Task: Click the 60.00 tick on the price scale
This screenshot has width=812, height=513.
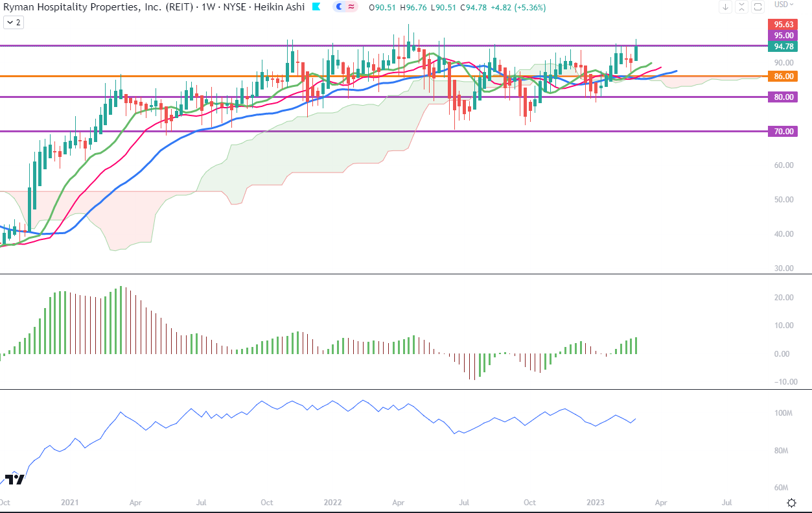Action: click(x=783, y=165)
